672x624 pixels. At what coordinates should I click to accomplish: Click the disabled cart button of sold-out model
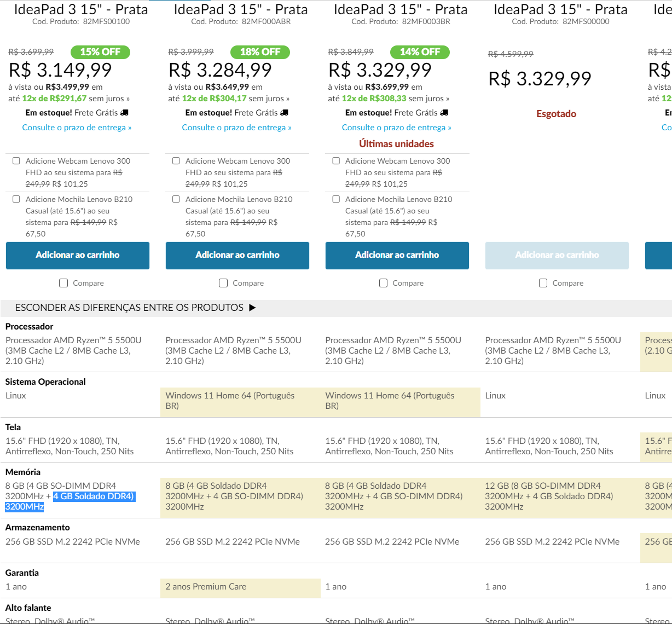tap(557, 256)
